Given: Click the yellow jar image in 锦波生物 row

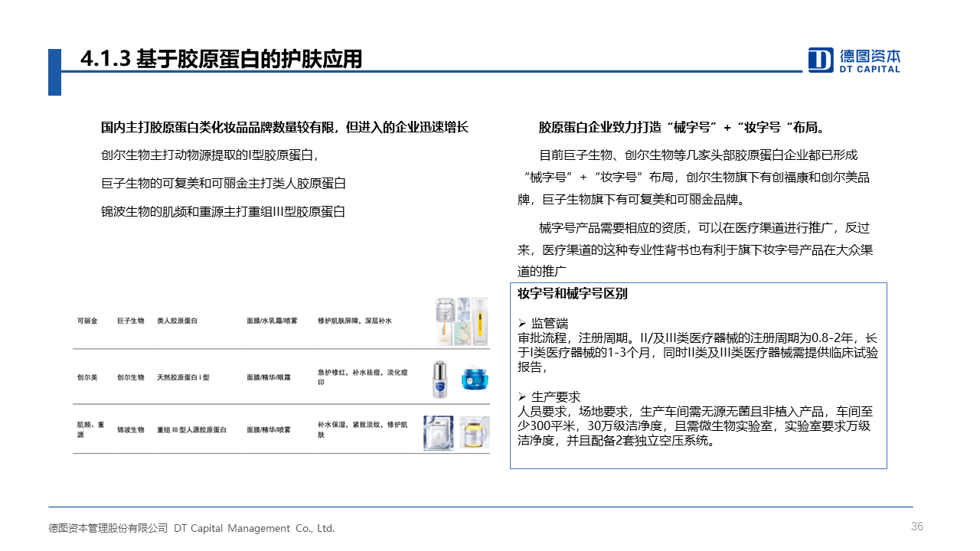Looking at the screenshot, I should (x=474, y=432).
